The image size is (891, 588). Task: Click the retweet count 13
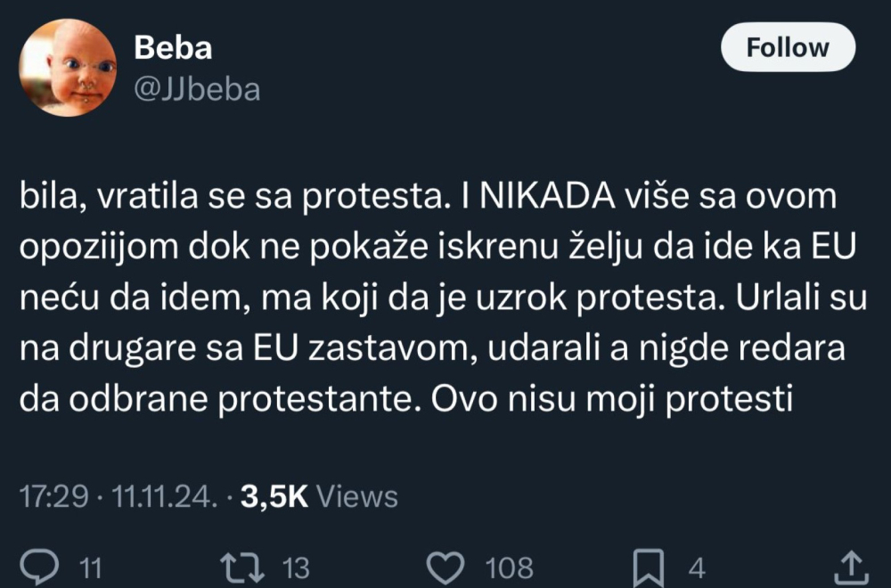click(295, 567)
